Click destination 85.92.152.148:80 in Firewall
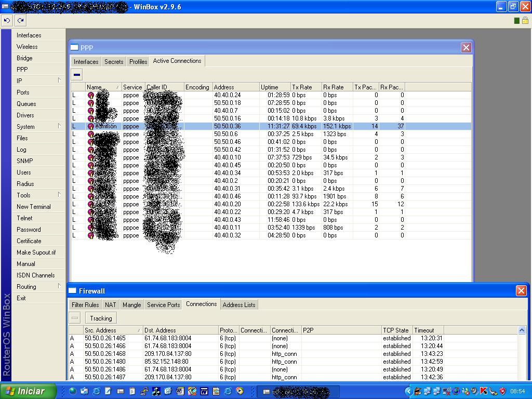The image size is (532, 399). coord(167,362)
